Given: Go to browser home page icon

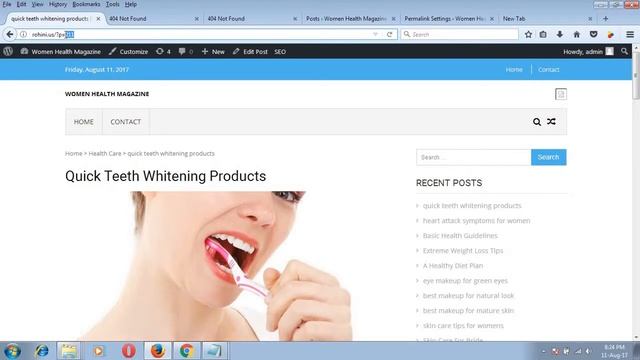Looking at the screenshot, I should tap(576, 34).
